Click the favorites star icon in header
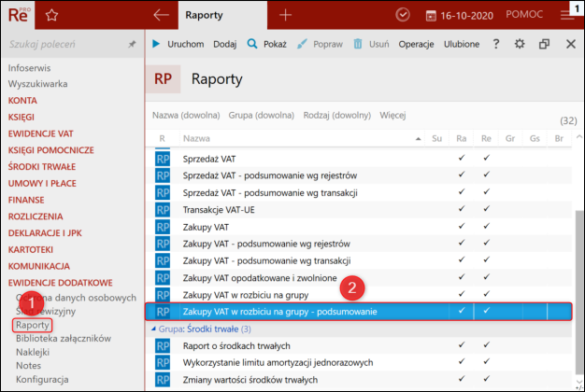 tap(51, 15)
